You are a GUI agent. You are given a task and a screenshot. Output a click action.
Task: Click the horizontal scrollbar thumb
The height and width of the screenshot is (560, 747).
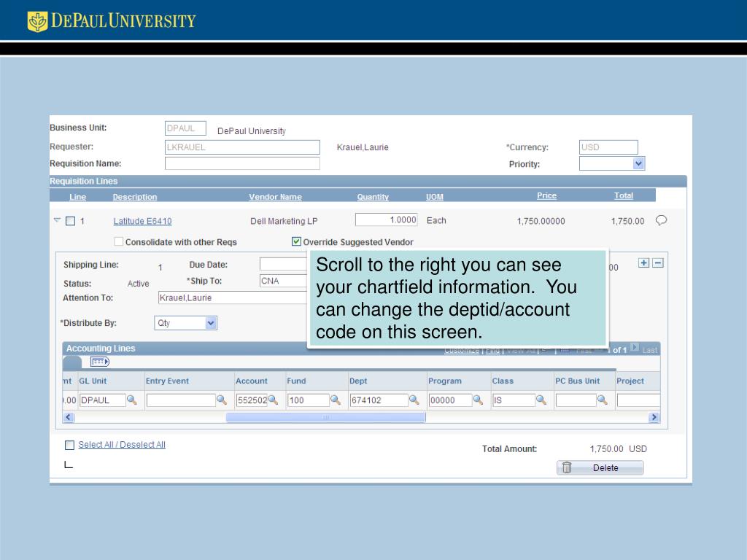pos(326,417)
